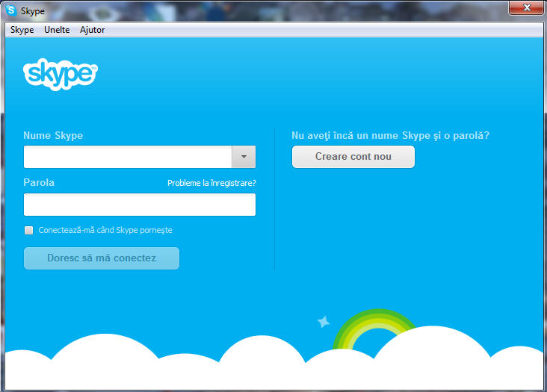Open the Unelte menu
This screenshot has width=547, height=392.
[x=57, y=30]
